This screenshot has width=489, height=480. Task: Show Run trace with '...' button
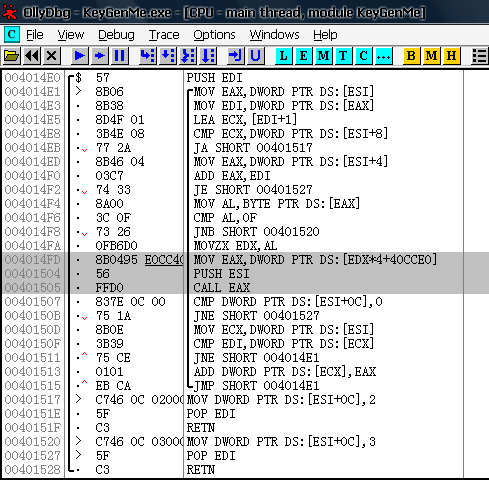pyautogui.click(x=384, y=56)
